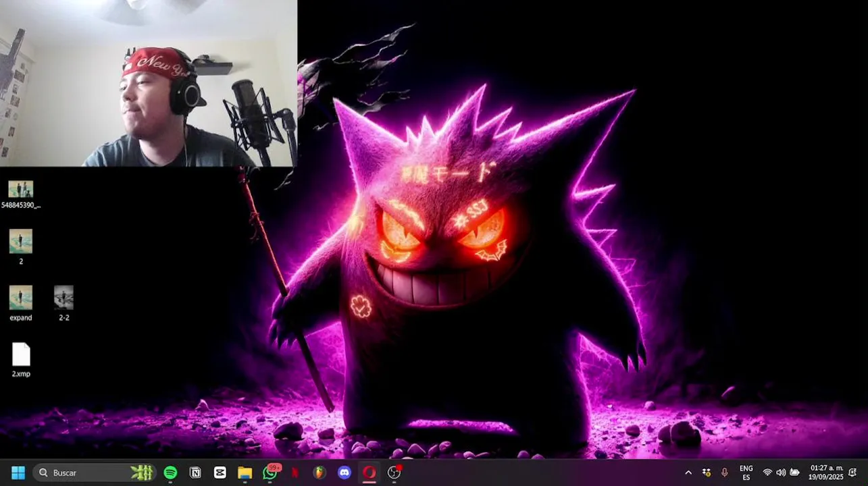This screenshot has height=486, width=868.
Task: Select the 2.xmp file icon
Action: coord(21,354)
